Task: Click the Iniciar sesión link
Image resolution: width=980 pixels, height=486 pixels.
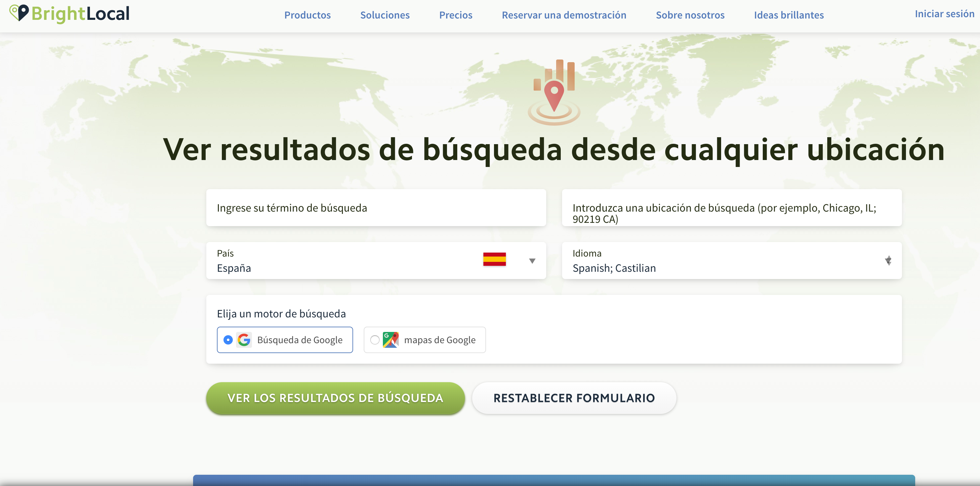Action: 944,14
